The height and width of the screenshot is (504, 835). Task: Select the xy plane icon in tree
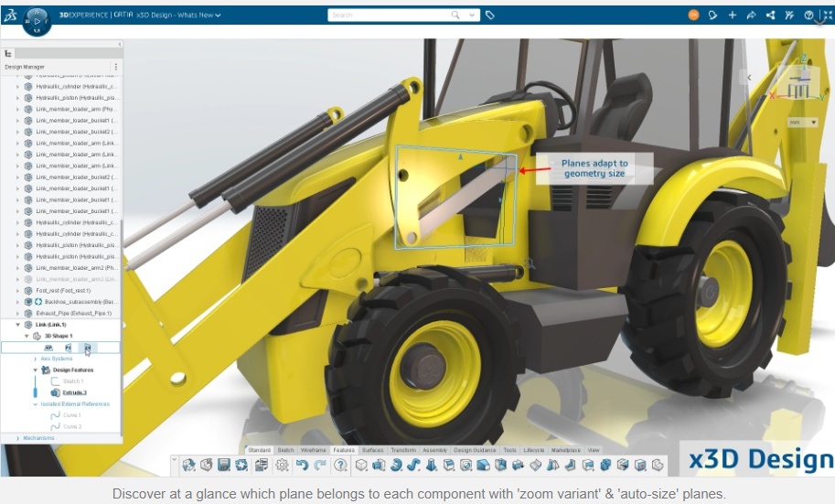[48, 348]
